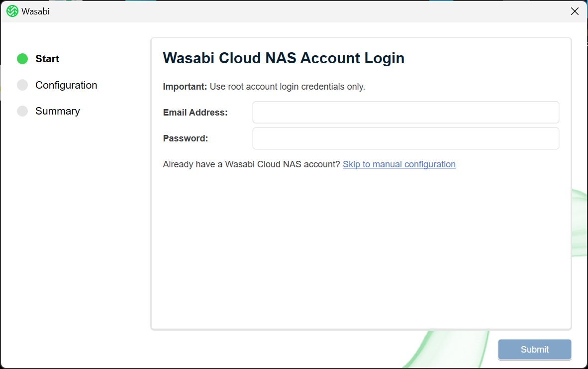Click the Summary step indicator circle
Viewport: 588px width, 369px height.
coord(22,111)
